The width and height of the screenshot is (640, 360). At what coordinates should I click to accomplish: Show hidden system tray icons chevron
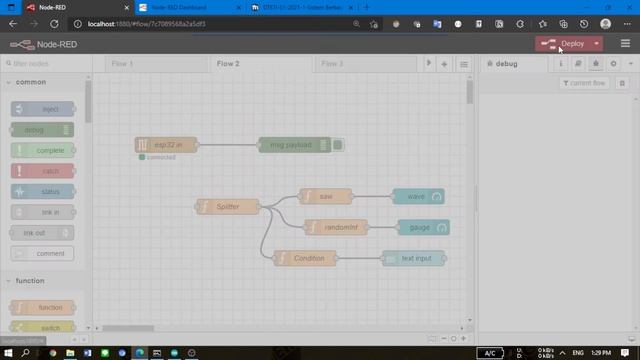562,353
